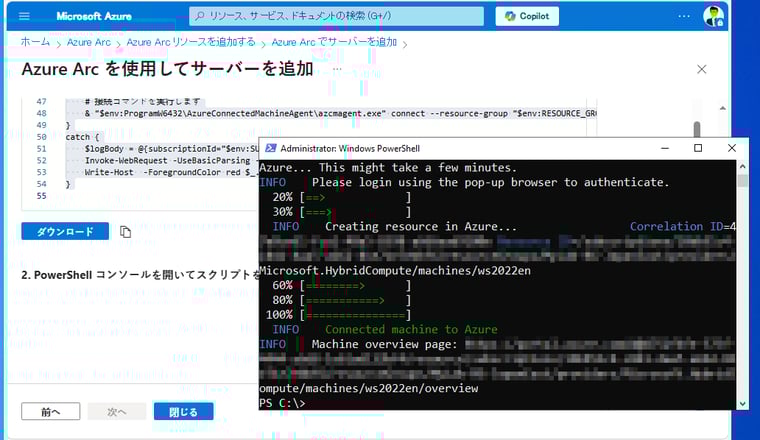Focus the Azure resource search box
760x440 pixels.
[x=336, y=16]
